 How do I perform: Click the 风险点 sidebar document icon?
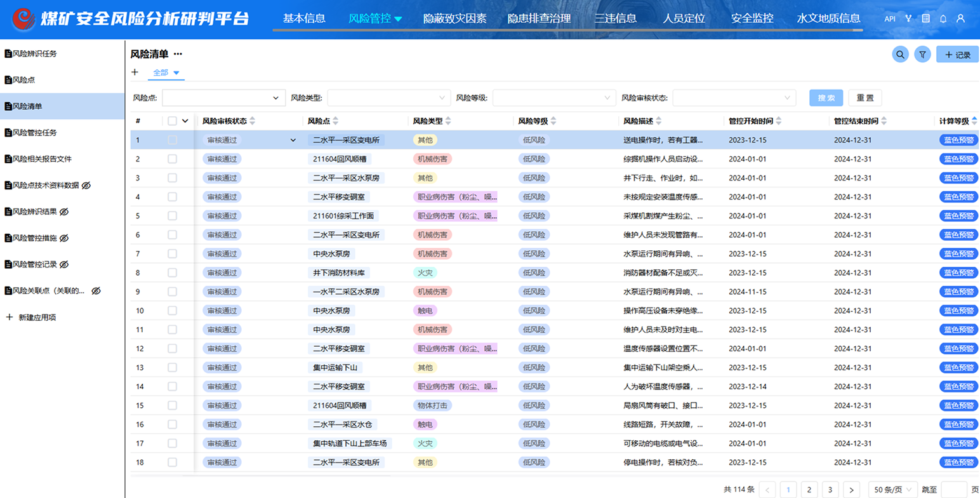[x=8, y=80]
